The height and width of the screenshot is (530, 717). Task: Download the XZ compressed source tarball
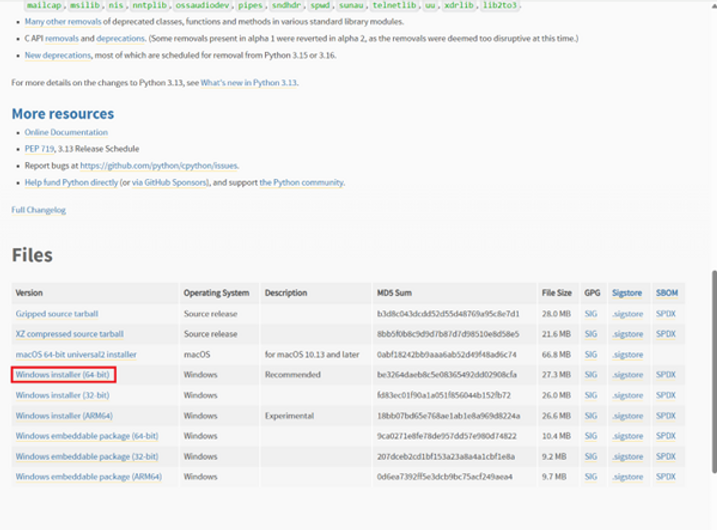click(x=70, y=334)
